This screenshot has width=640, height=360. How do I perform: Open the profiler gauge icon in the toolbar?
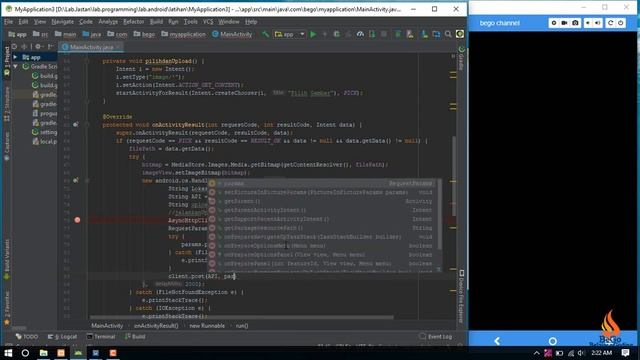[x=360, y=34]
